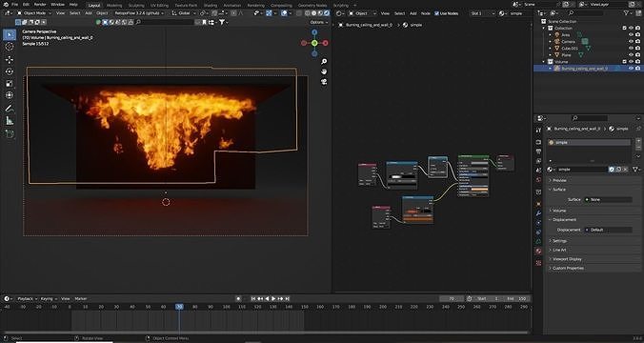Click the pan view hand icon

tap(324, 71)
